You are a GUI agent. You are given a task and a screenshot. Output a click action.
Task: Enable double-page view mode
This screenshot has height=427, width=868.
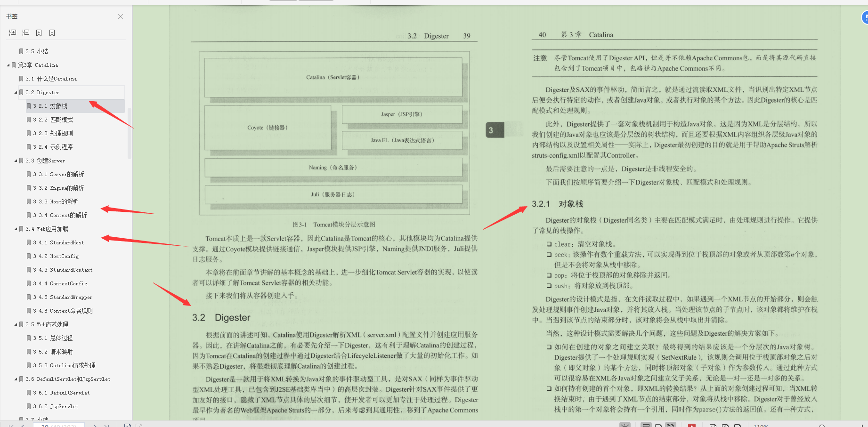tap(672, 425)
